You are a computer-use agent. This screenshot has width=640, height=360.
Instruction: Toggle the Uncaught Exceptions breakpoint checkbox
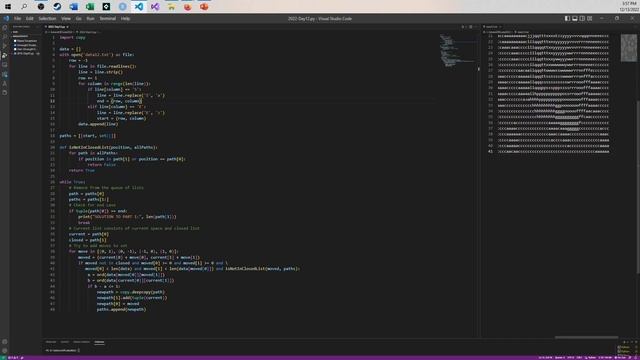tap(15, 45)
